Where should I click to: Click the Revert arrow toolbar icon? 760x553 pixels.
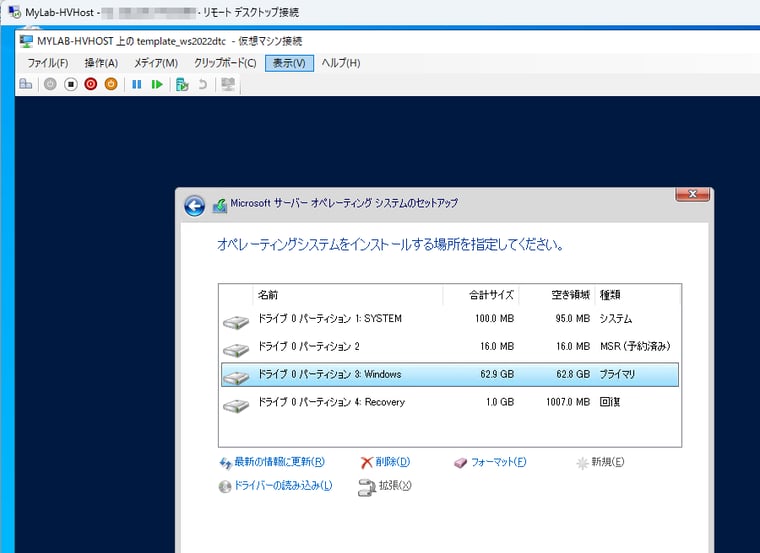click(202, 84)
